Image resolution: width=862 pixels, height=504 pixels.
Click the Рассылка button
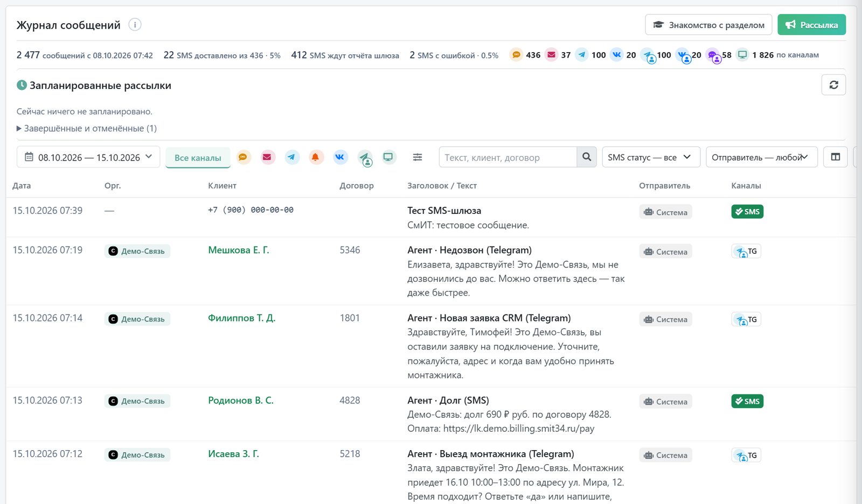pos(811,25)
